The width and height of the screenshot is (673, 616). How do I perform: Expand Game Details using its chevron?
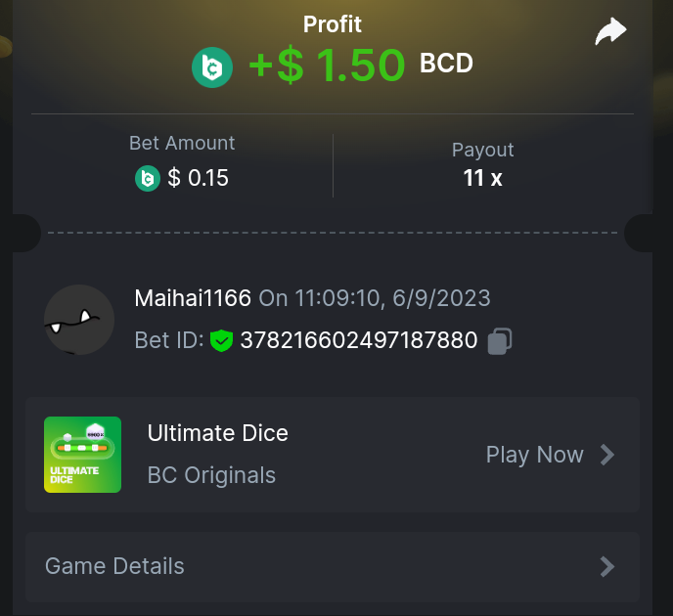(607, 566)
